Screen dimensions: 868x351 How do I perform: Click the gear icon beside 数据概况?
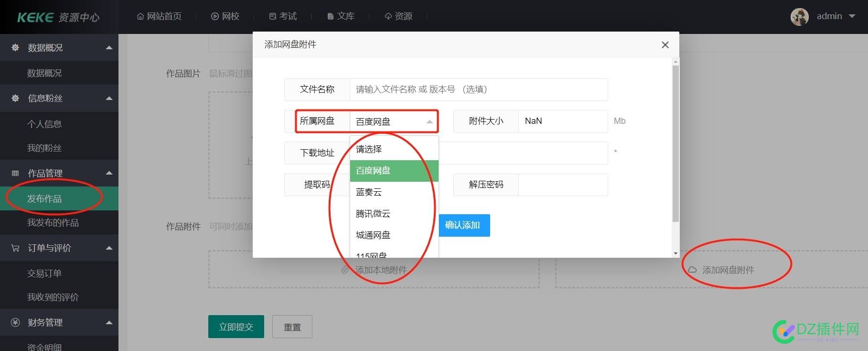pyautogui.click(x=15, y=47)
